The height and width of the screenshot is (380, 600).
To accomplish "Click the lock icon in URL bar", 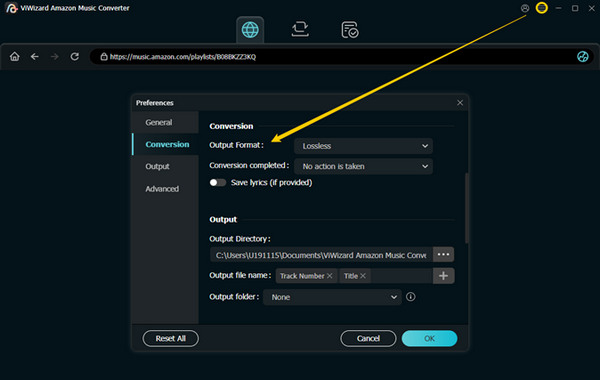I will click(x=104, y=57).
